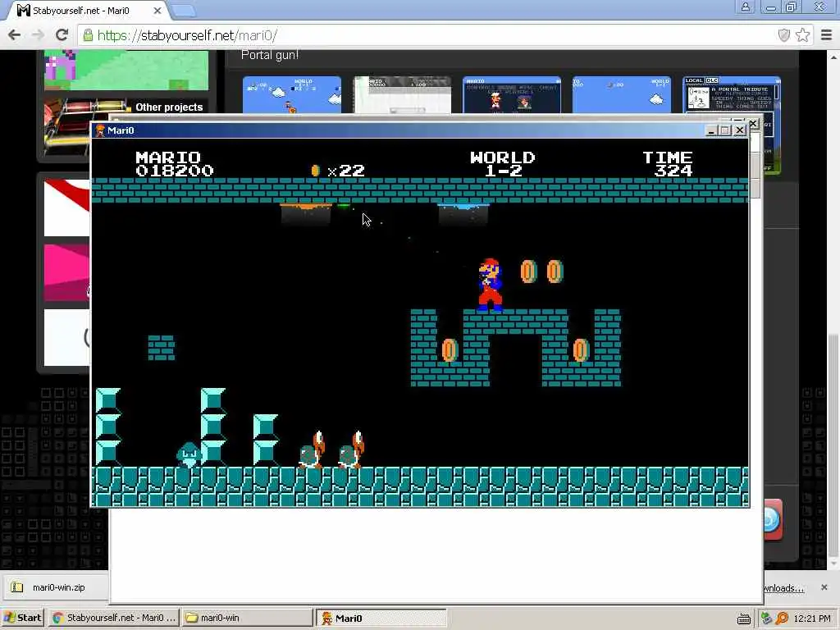
Task: Click the Chrome forward arrow
Action: [x=38, y=35]
